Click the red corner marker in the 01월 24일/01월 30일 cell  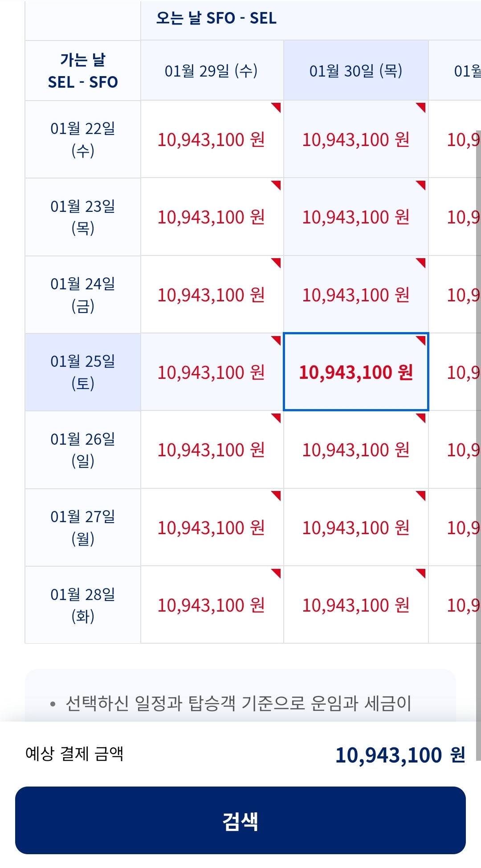coord(422,262)
